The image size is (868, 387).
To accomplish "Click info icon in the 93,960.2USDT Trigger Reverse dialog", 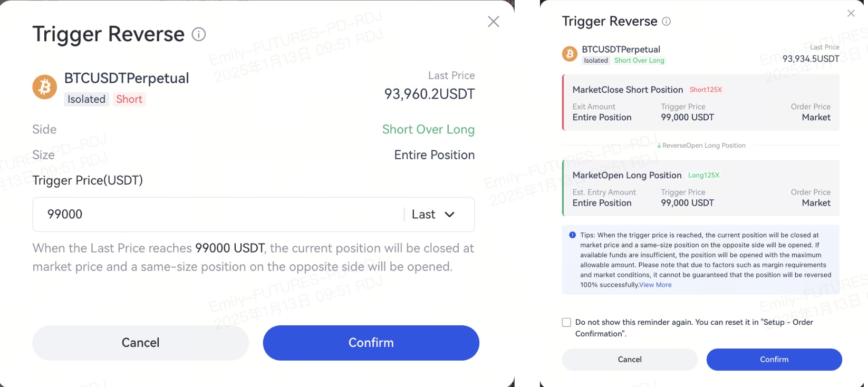I will (199, 35).
